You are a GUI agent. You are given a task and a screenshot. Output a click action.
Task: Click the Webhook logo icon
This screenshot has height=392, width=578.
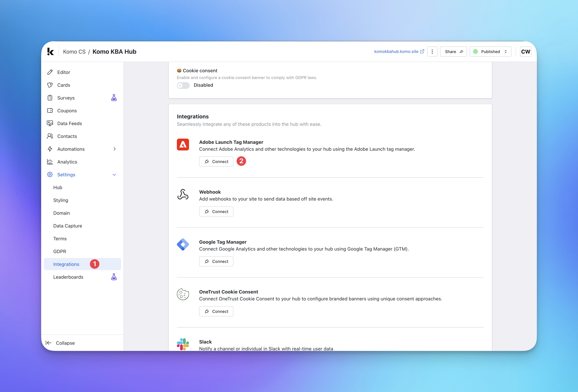coord(183,194)
